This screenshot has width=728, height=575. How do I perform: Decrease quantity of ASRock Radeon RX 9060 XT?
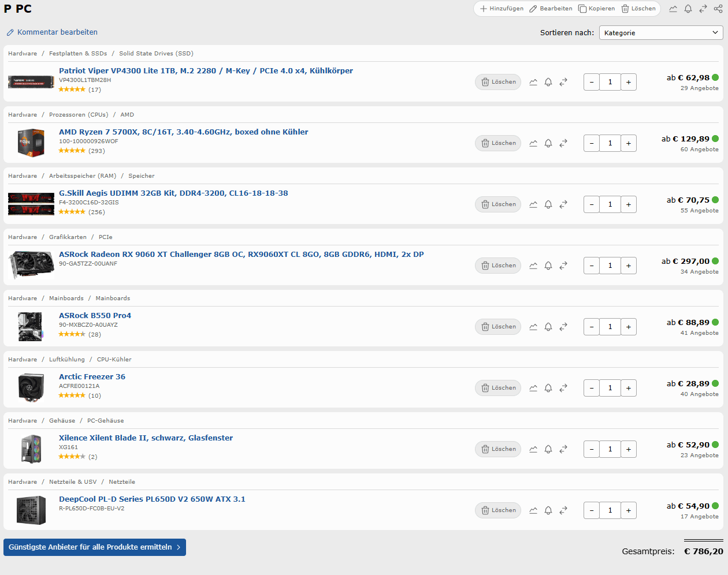(x=592, y=266)
